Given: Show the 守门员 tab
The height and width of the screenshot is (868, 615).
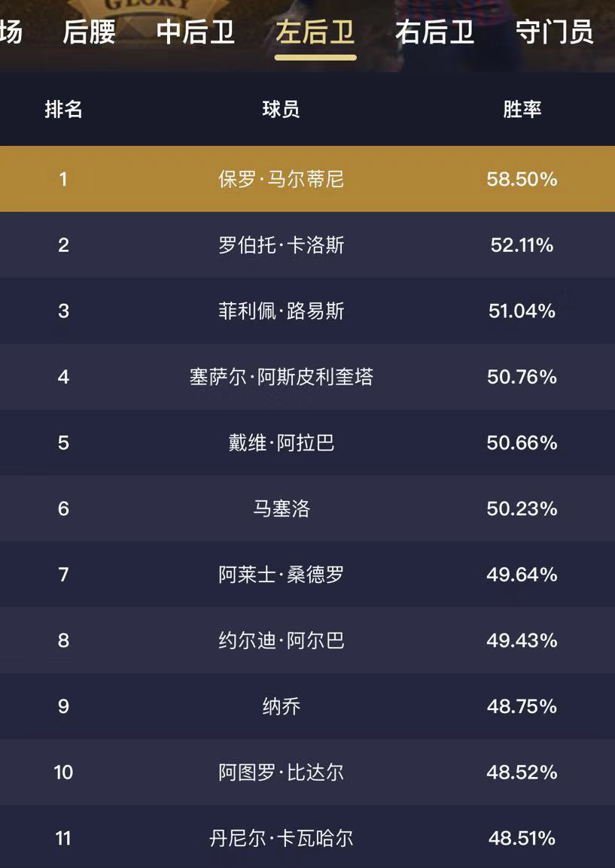Looking at the screenshot, I should pos(555,32).
